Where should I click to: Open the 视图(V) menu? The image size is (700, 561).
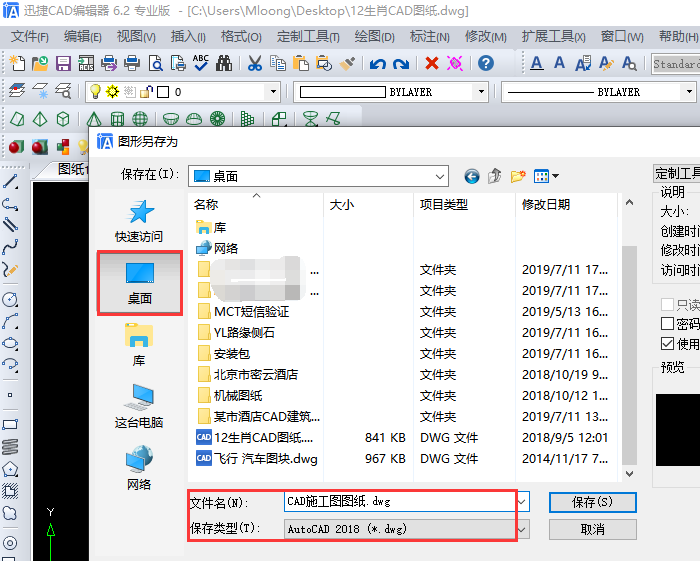pyautogui.click(x=136, y=37)
